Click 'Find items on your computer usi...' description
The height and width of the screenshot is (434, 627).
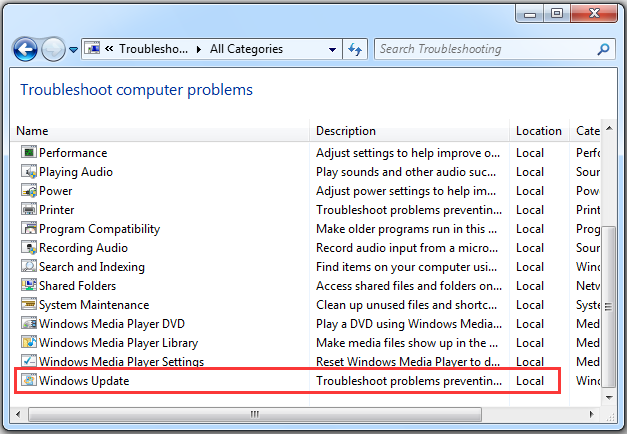point(407,267)
